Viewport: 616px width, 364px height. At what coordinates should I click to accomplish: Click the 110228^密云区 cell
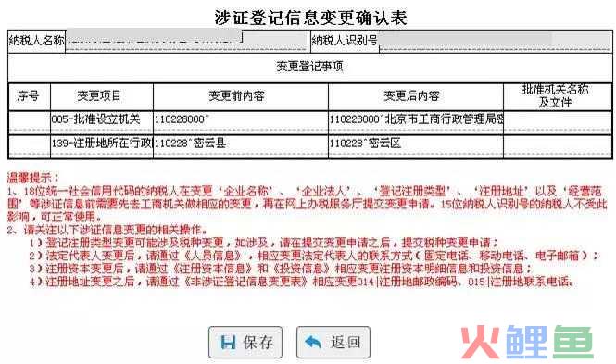click(416, 146)
